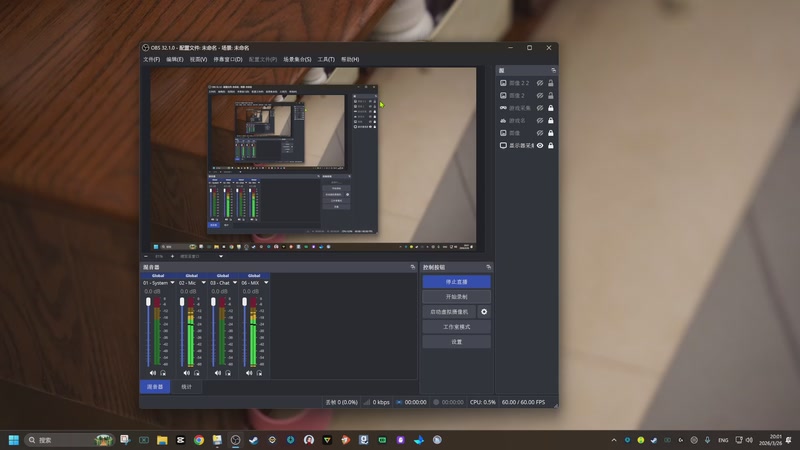Show the game capture source
The width and height of the screenshot is (800, 450).
point(540,108)
